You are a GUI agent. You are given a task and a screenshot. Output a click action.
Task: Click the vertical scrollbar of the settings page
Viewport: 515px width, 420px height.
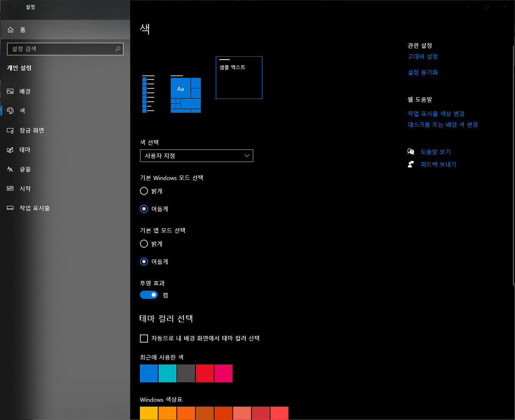point(513,166)
